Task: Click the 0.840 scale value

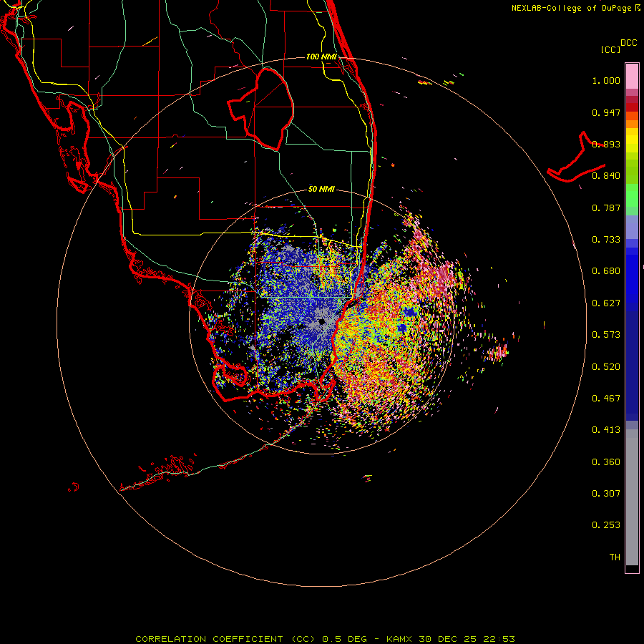Action: point(606,176)
